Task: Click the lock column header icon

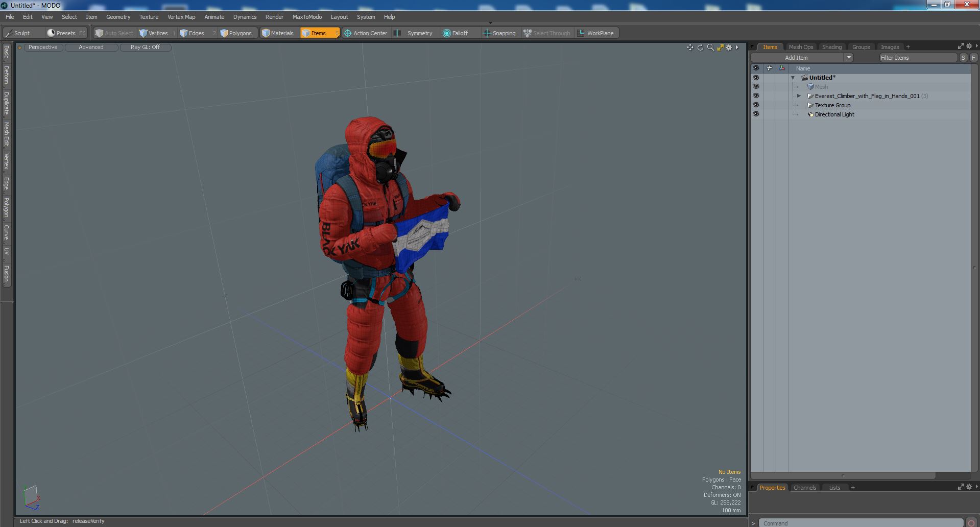Action: pyautogui.click(x=769, y=68)
